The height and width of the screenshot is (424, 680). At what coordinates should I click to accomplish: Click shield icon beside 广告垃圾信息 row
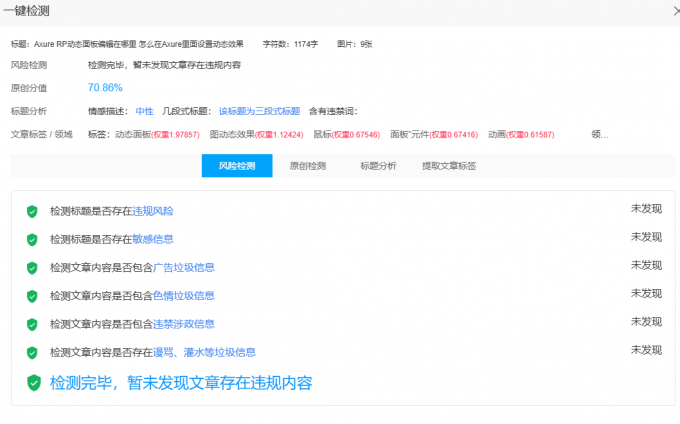point(32,268)
